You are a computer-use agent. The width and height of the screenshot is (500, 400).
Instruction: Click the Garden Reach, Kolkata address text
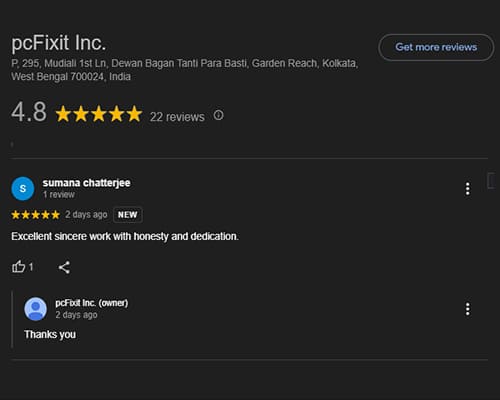coord(305,63)
